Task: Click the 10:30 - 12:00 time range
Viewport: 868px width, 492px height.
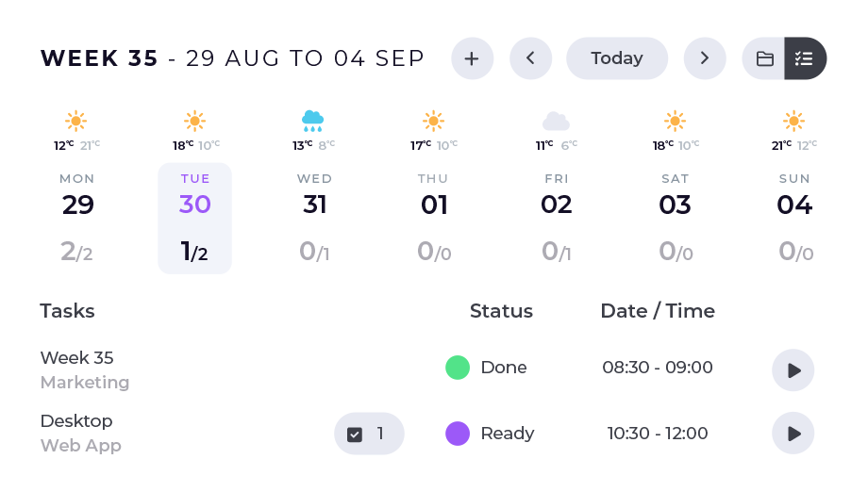Action: [x=658, y=434]
